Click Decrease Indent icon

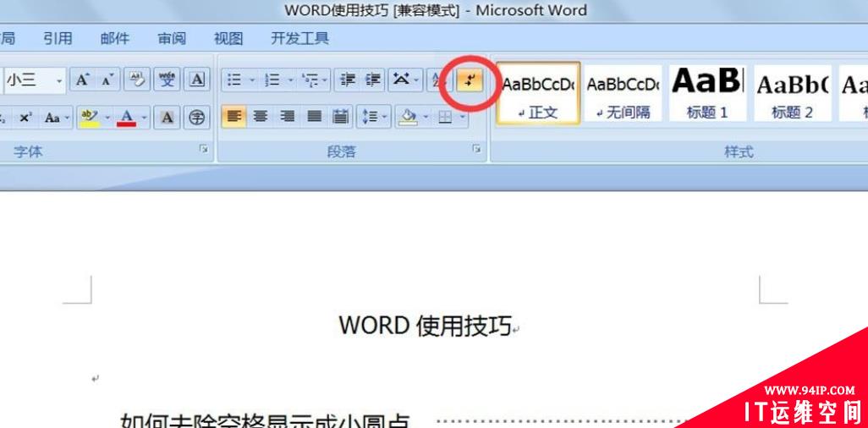pos(347,80)
